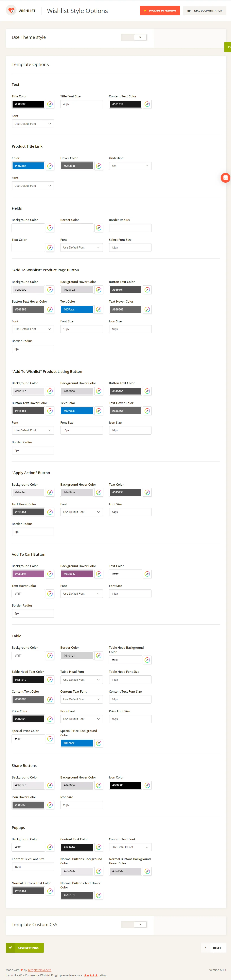Image resolution: width=231 pixels, height=980 pixels.
Task: Open picker icon for Table Head Background Color
Action: (147, 660)
